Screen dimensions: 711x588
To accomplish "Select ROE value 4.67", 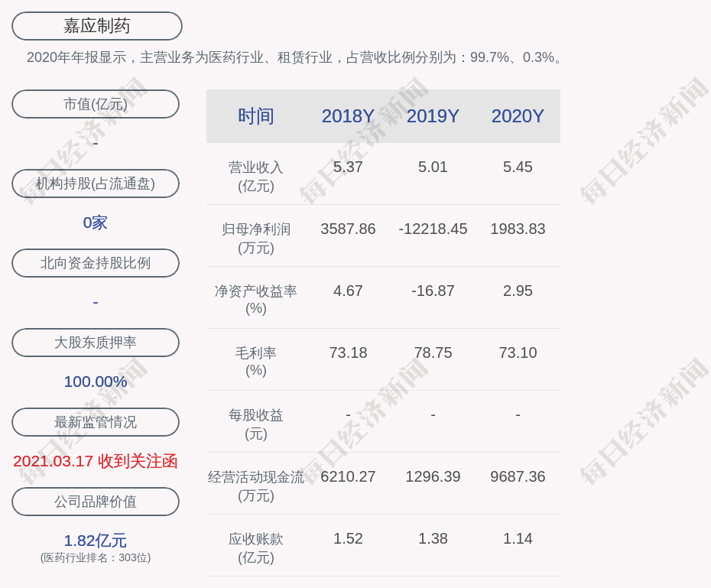I will pyautogui.click(x=349, y=291).
